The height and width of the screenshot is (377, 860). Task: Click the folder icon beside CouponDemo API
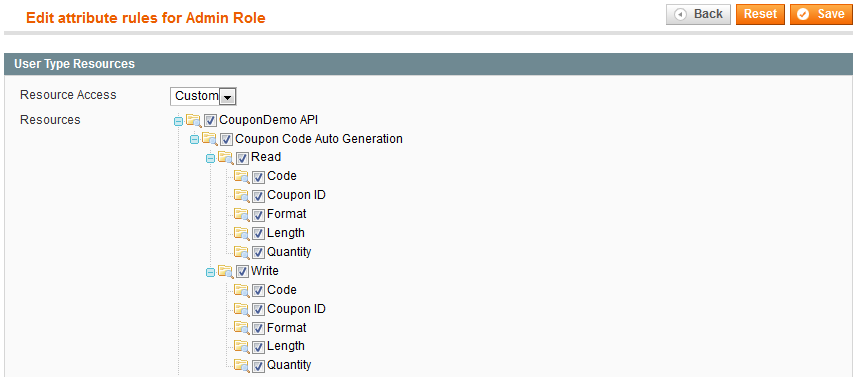pyautogui.click(x=194, y=120)
